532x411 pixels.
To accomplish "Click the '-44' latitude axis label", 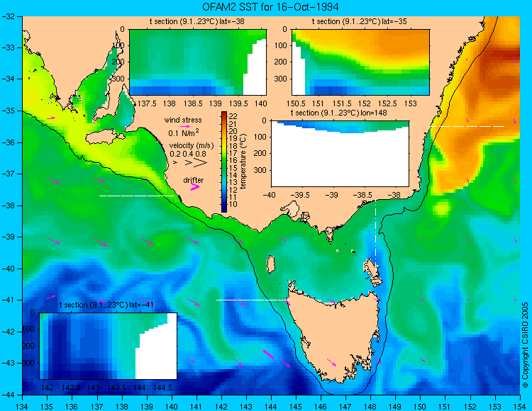I will pyautogui.click(x=8, y=395).
